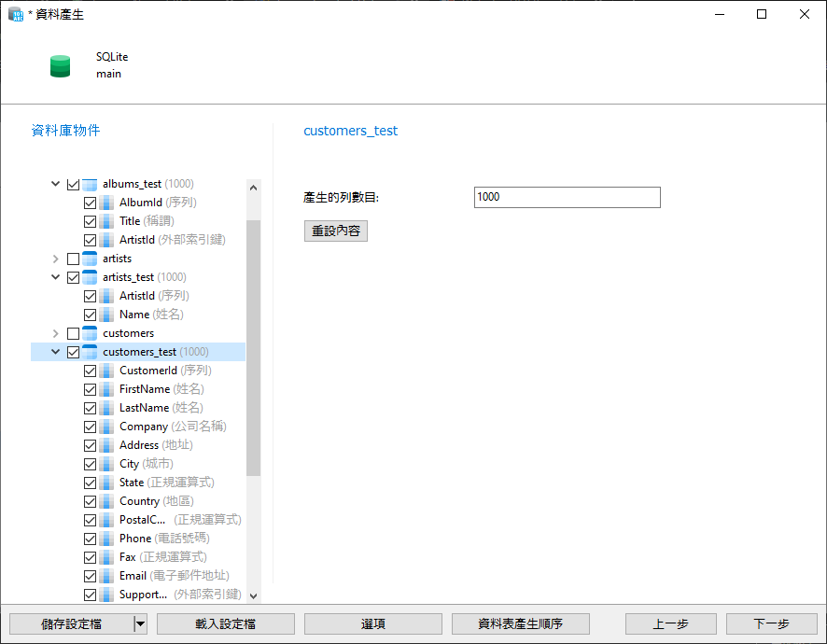Select the Name column icon under artists_test
827x644 pixels.
point(107,315)
